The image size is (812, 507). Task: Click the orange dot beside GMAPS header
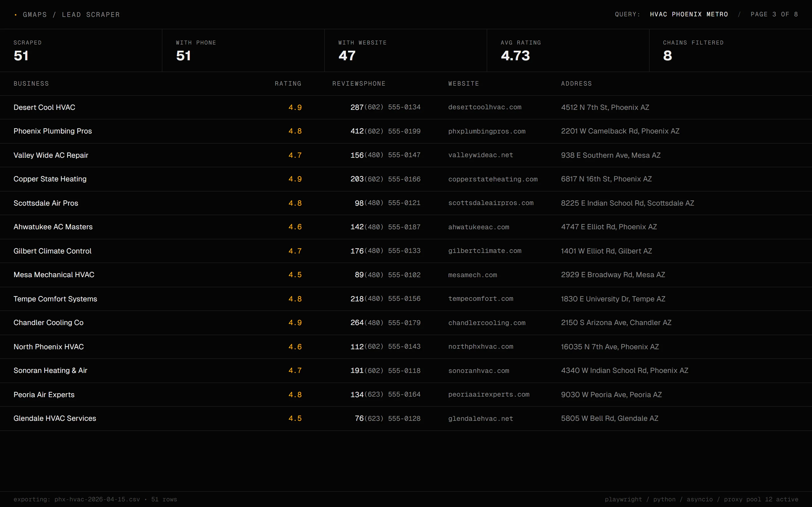(x=16, y=15)
